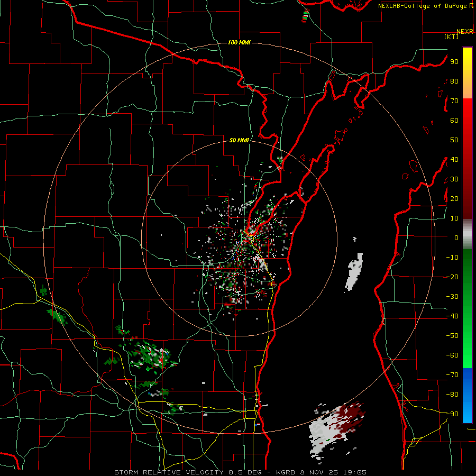
Task: Pick the gray near-zero segment of the color bar
Action: pos(467,234)
